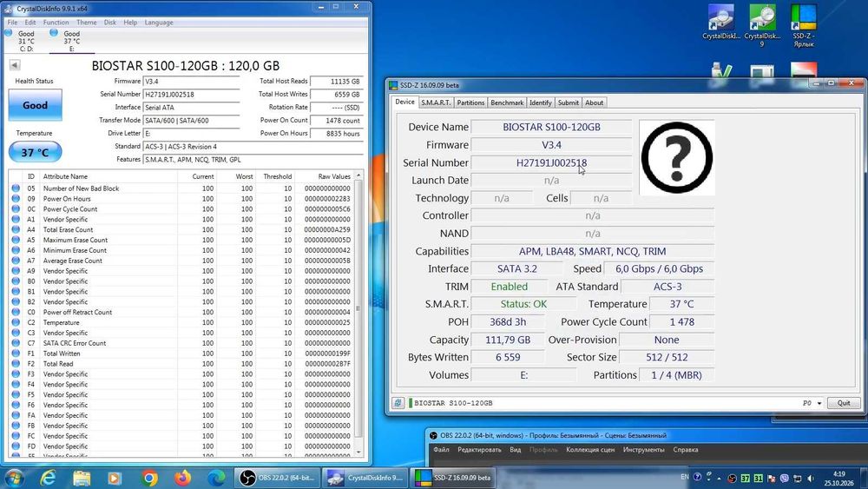Launch Internet Explorer from taskbar
Screen dimensions: 868x489
click(x=48, y=478)
